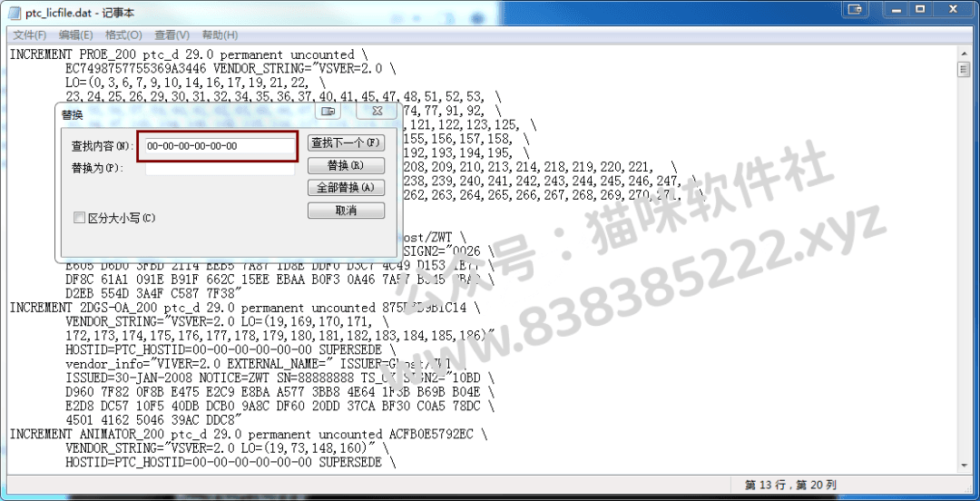Click vertical scrollbar down arrow
980x501 pixels.
964,466
